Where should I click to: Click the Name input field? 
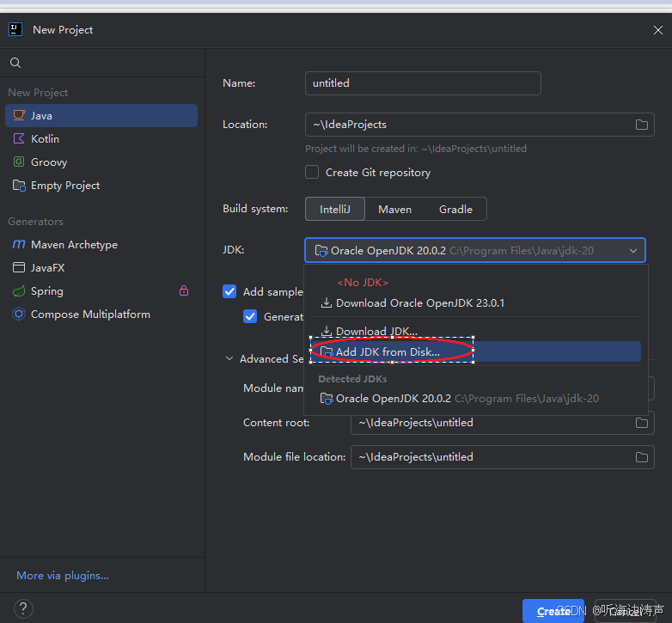(x=423, y=83)
